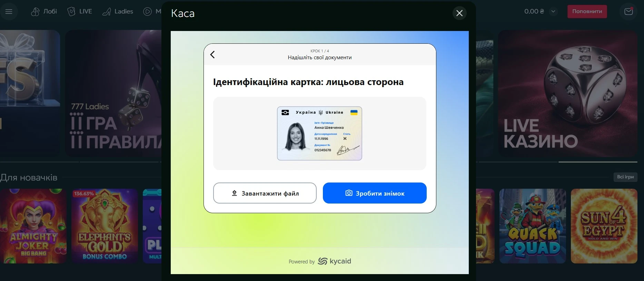Launch the Elephant's Gold game

point(105,226)
